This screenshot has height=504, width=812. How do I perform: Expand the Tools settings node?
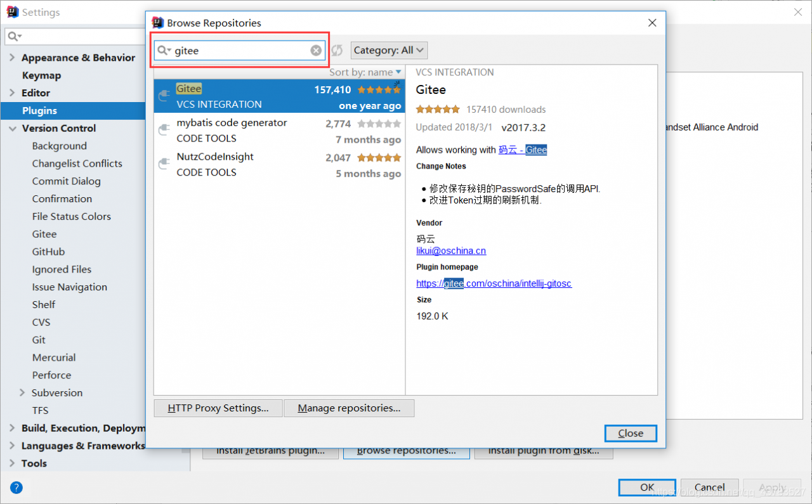[x=12, y=463]
